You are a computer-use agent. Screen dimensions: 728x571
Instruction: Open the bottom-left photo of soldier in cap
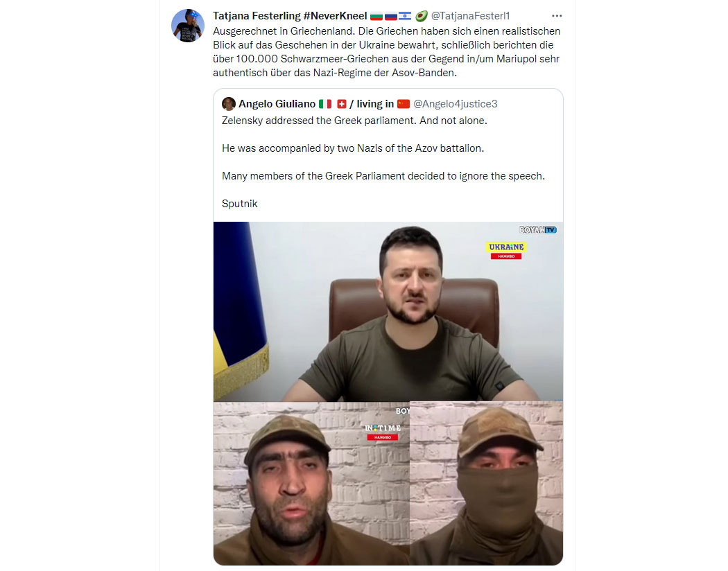coord(311,483)
